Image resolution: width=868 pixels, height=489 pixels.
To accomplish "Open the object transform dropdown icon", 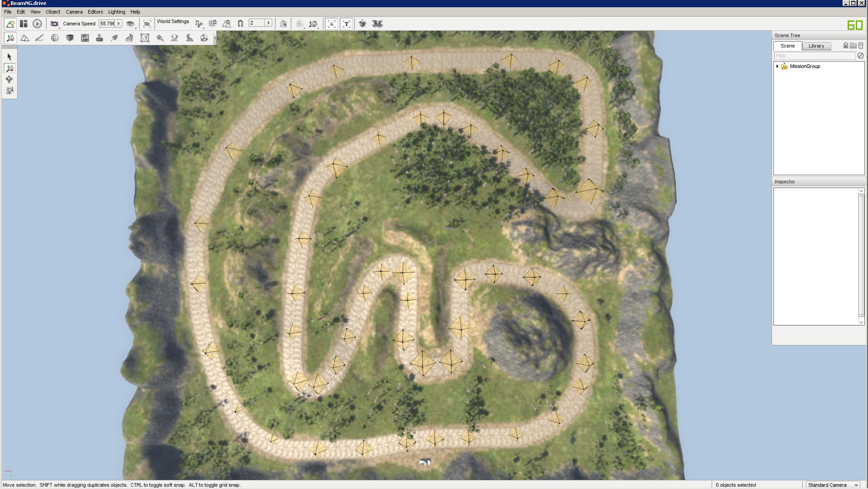I will click(313, 24).
